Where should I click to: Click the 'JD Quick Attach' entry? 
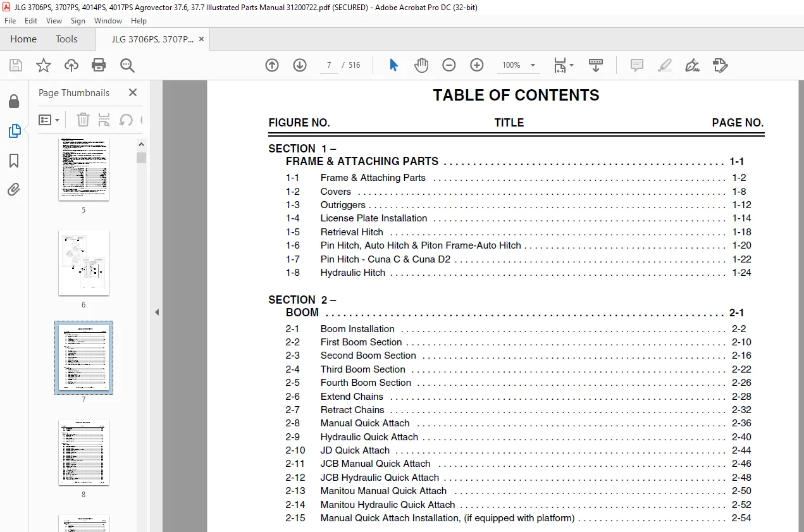[x=355, y=450]
